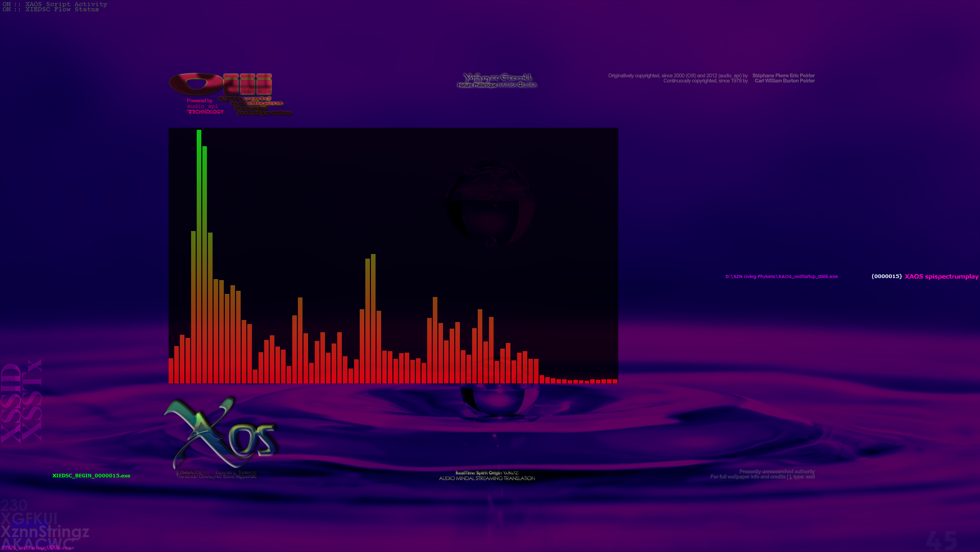Click the 'Powered by audio spi Technology' text

[205, 106]
